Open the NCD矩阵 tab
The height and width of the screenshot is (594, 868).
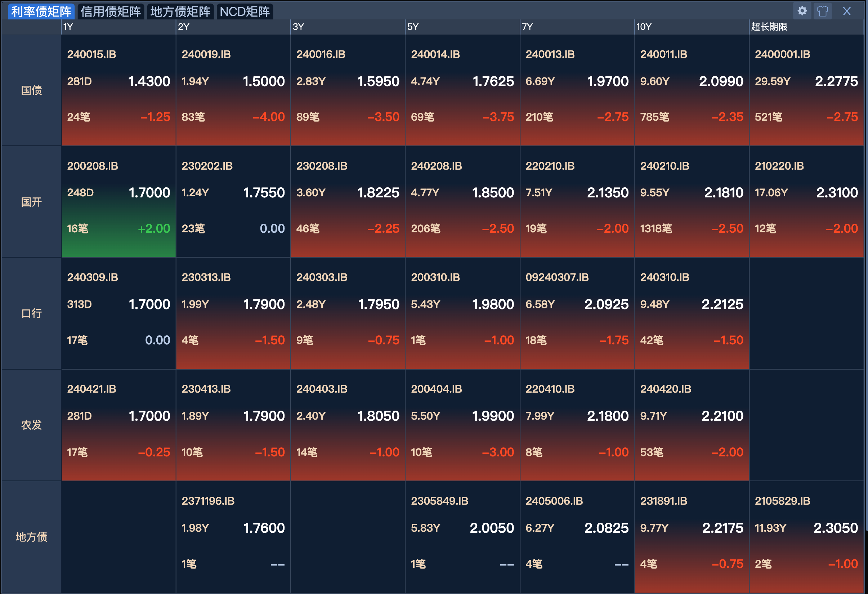click(x=245, y=12)
